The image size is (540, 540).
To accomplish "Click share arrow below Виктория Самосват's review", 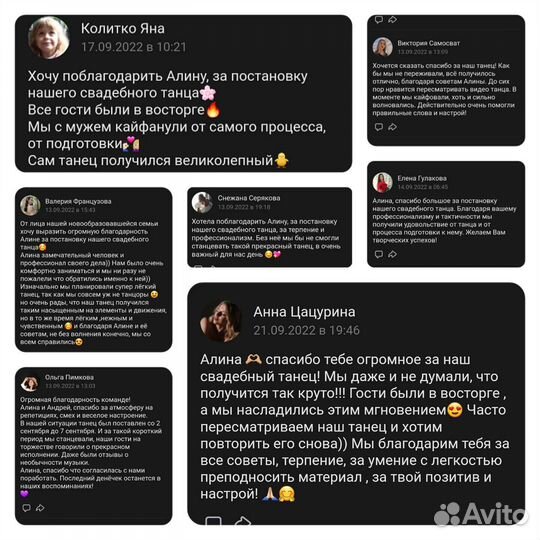I will pyautogui.click(x=392, y=127).
